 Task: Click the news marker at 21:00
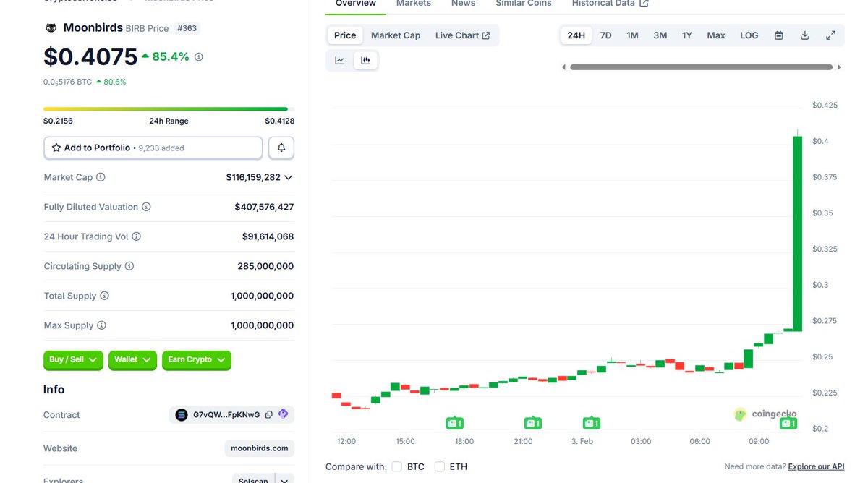[x=532, y=423]
